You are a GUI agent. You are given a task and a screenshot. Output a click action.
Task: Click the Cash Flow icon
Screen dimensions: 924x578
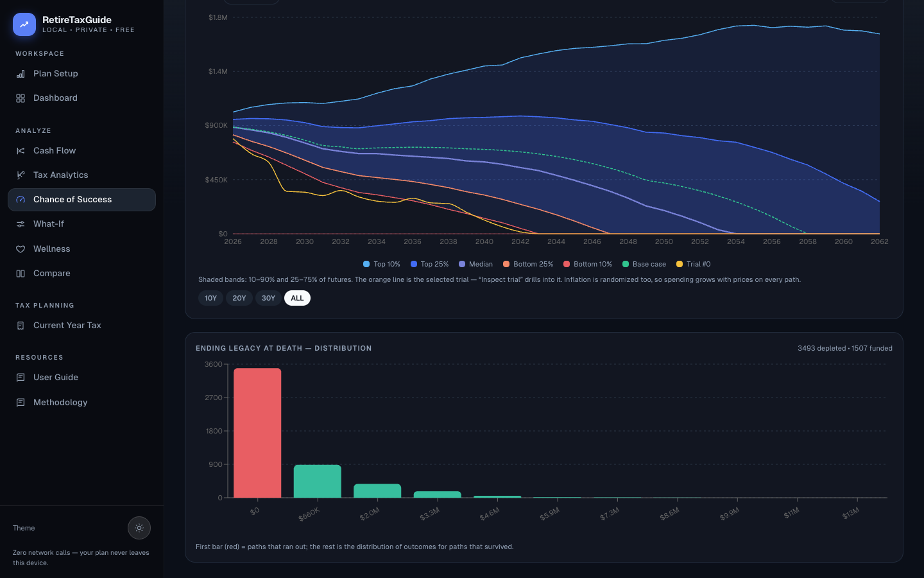point(21,151)
